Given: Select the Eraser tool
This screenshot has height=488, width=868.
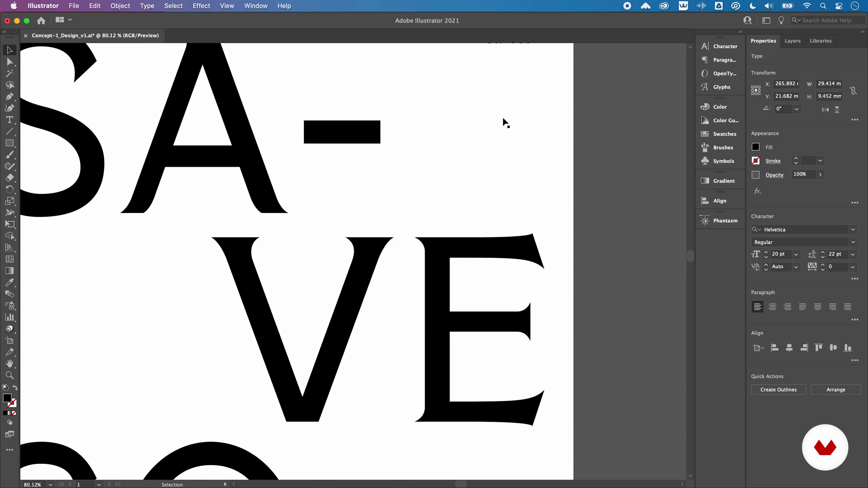Looking at the screenshot, I should point(9,178).
